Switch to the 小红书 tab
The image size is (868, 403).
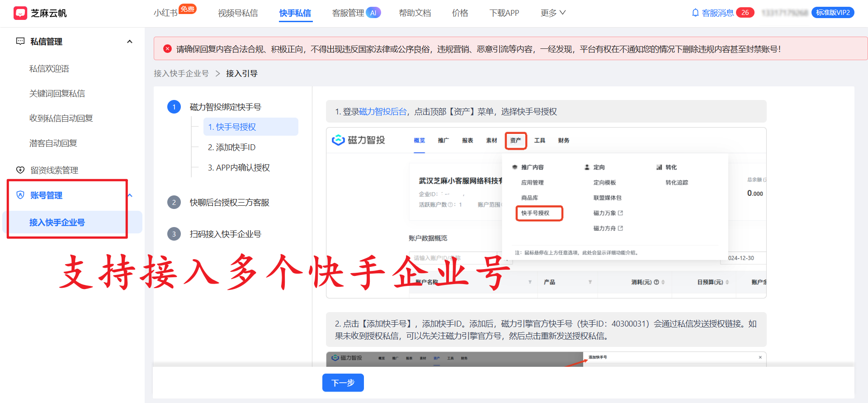point(165,13)
